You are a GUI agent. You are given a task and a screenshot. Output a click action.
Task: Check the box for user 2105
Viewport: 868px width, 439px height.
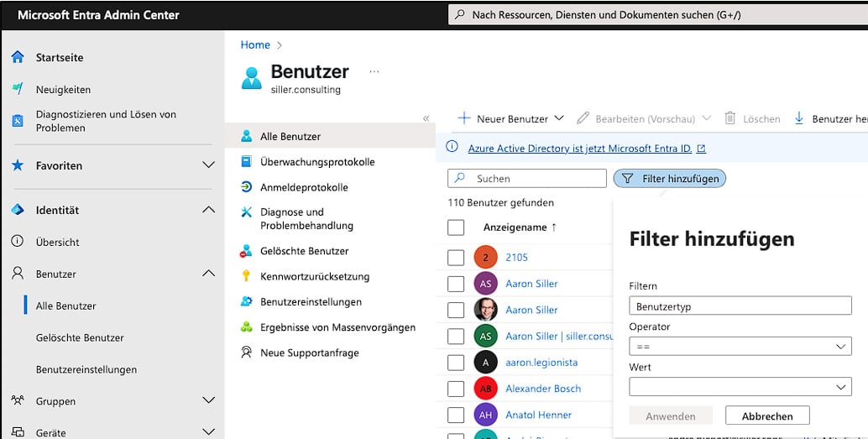[x=456, y=258]
